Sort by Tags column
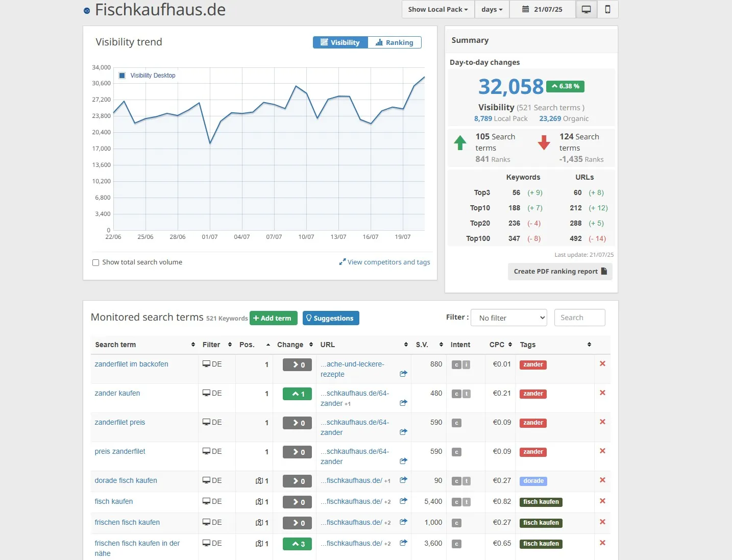 coord(555,345)
